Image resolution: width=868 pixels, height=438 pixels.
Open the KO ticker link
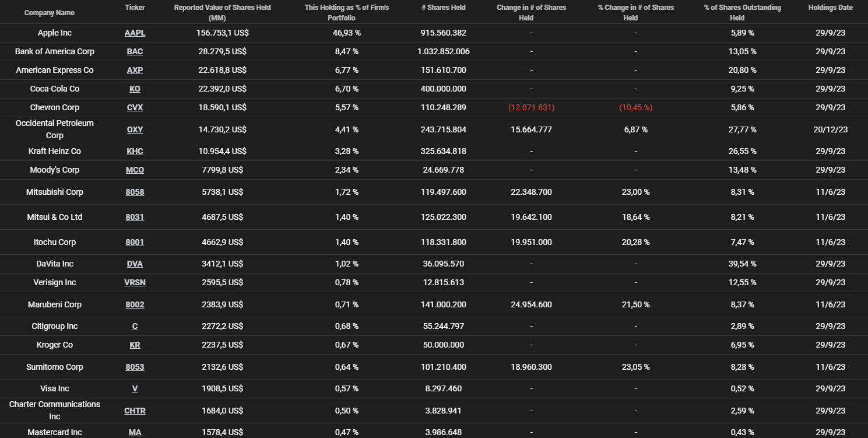[135, 89]
